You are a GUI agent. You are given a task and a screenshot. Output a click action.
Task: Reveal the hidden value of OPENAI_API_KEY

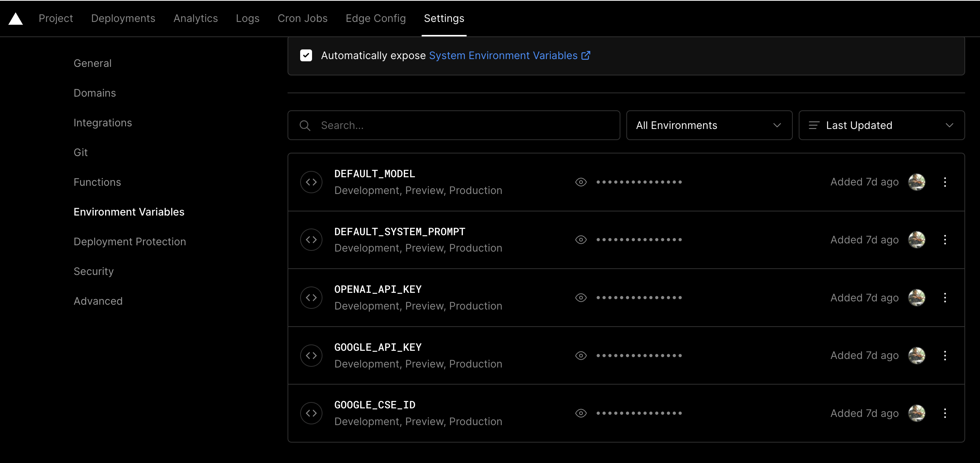[x=581, y=298]
